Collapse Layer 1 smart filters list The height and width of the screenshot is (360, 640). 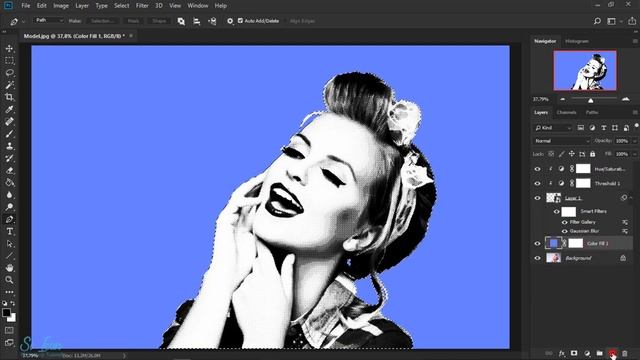[631, 198]
